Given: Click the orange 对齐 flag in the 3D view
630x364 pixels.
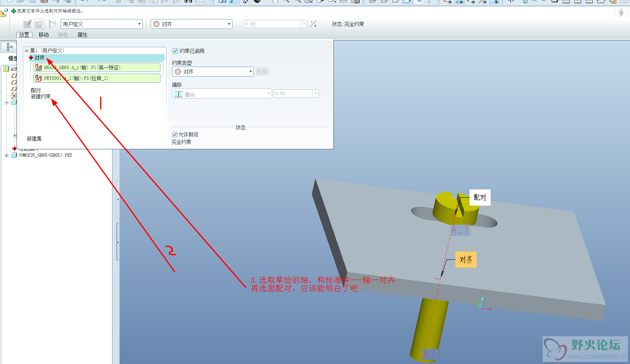Looking at the screenshot, I should click(x=466, y=260).
